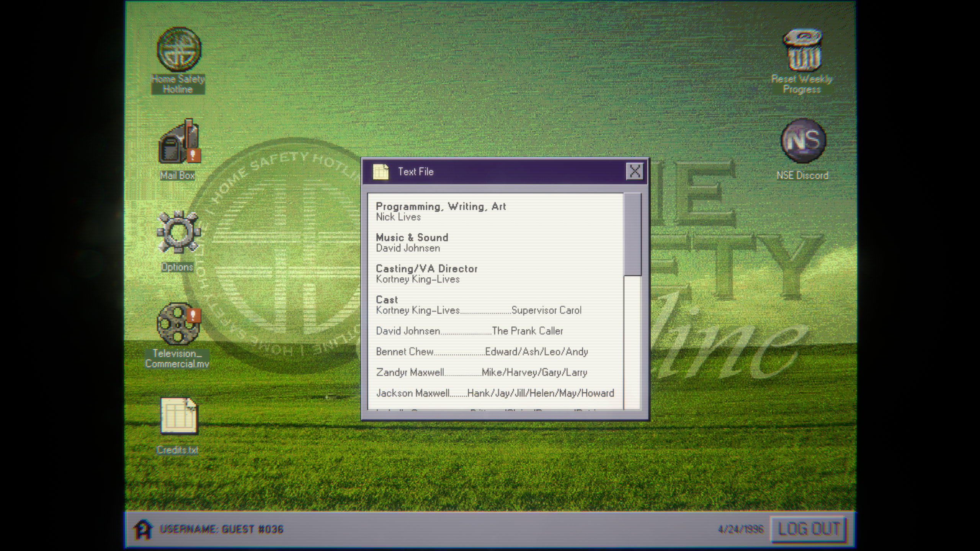Click the 4/24/1996 date in the taskbar
This screenshot has height=551, width=980.
pyautogui.click(x=740, y=530)
